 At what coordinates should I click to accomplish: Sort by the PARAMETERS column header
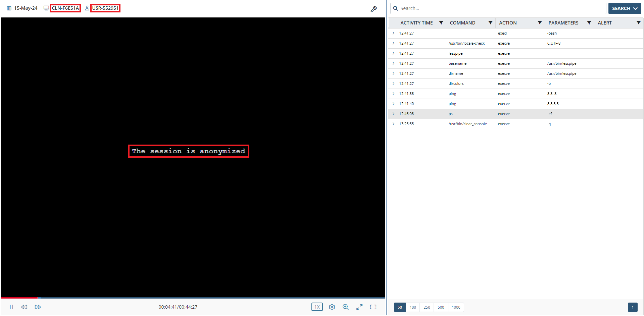coord(563,23)
